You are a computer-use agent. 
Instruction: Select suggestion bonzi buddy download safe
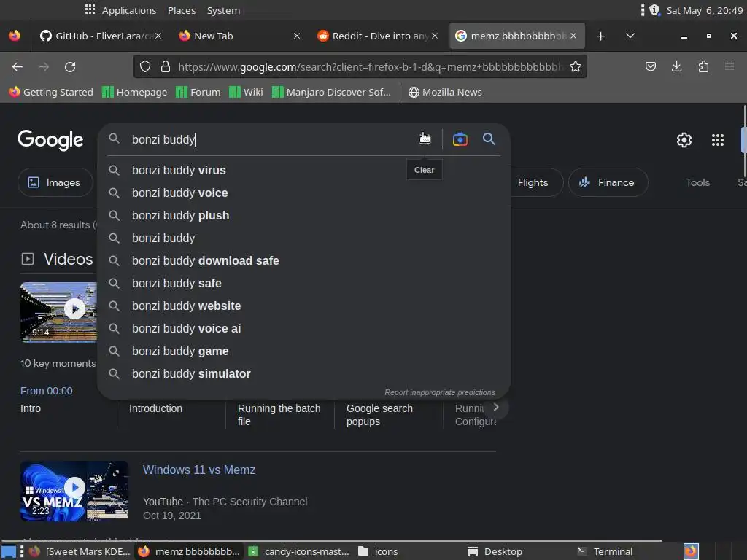(x=303, y=260)
